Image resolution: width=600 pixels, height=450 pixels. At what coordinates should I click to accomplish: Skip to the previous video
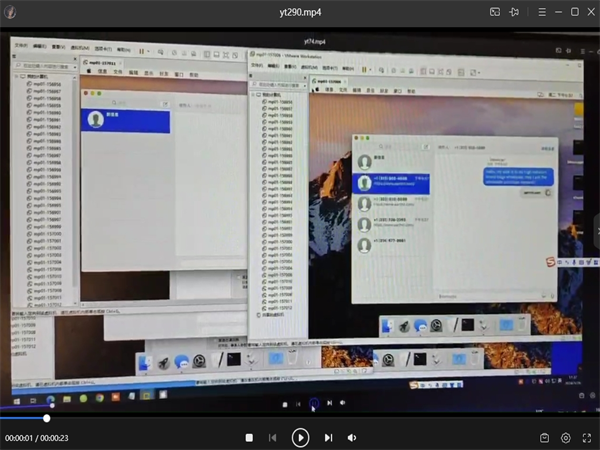(273, 437)
